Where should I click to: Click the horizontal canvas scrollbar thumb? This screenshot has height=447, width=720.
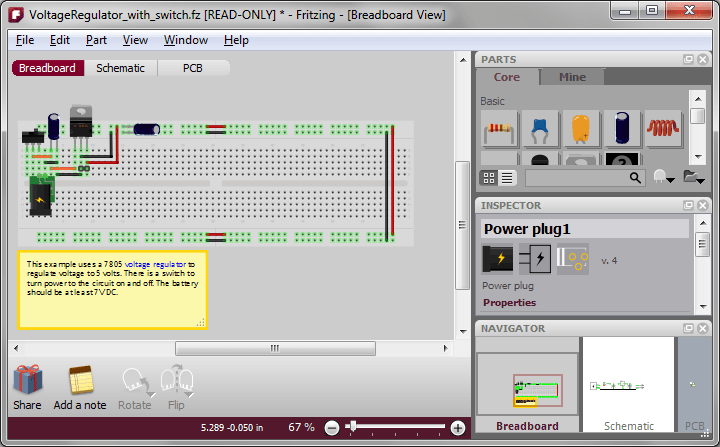click(x=275, y=348)
